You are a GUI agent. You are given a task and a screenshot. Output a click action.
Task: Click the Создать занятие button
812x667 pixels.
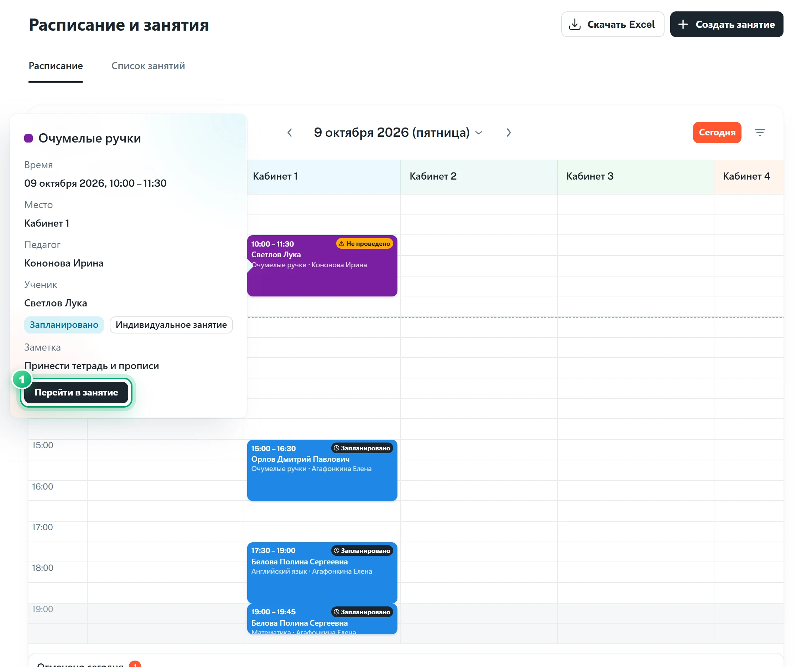click(x=726, y=24)
